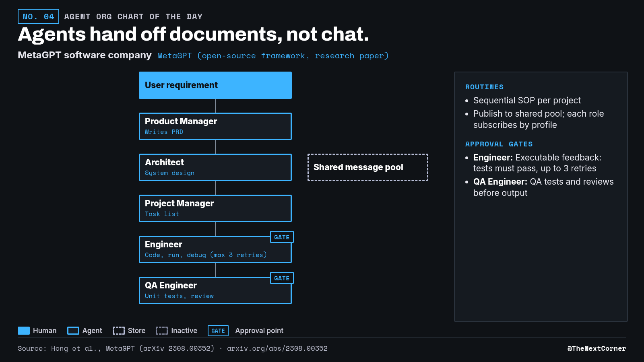Click the "QA Engineer: QA tests and reviews" bullet
Viewport: 644px width, 362px height.
pyautogui.click(x=543, y=187)
